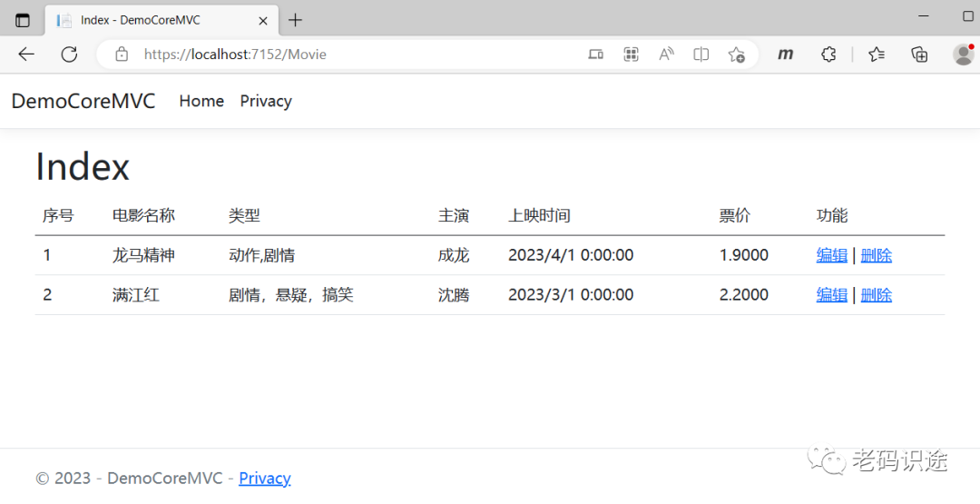Open the send-to-devices icon in address bar
980x504 pixels.
pos(595,54)
